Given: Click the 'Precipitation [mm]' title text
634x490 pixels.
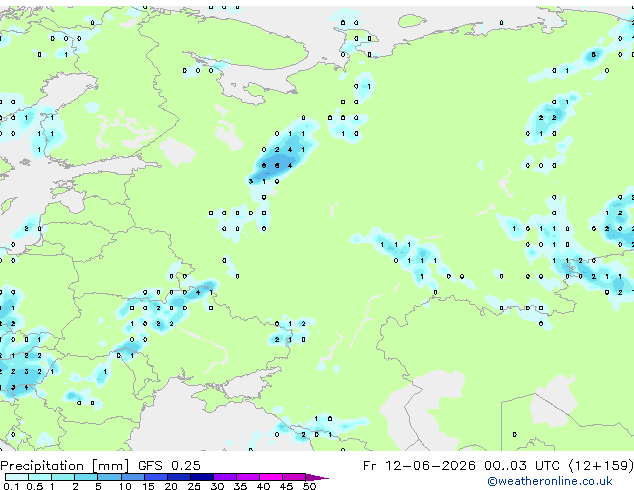Looking at the screenshot, I should pyautogui.click(x=65, y=466).
